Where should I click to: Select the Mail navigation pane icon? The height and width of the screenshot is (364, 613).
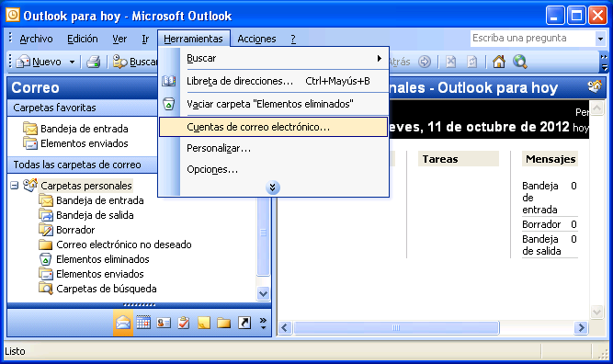coord(123,323)
